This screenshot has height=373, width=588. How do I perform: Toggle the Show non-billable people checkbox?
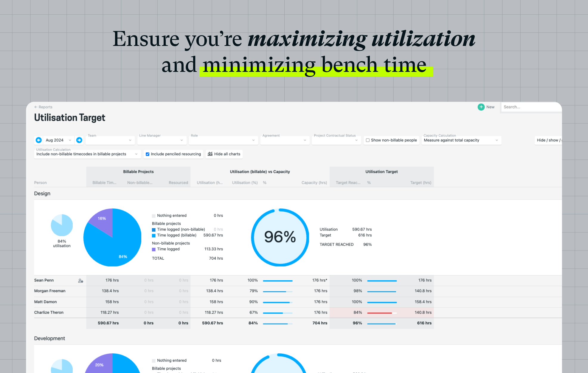367,140
